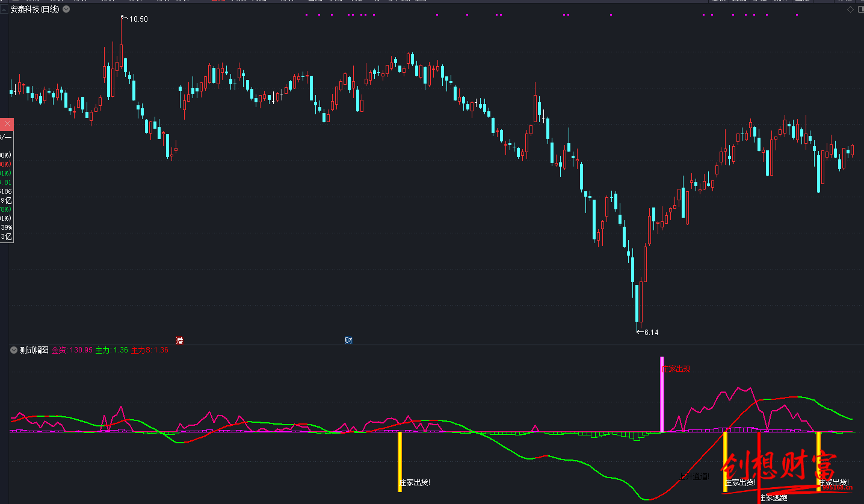Click the 金资 130.95 indicator value
The height and width of the screenshot is (504, 864).
(72, 350)
